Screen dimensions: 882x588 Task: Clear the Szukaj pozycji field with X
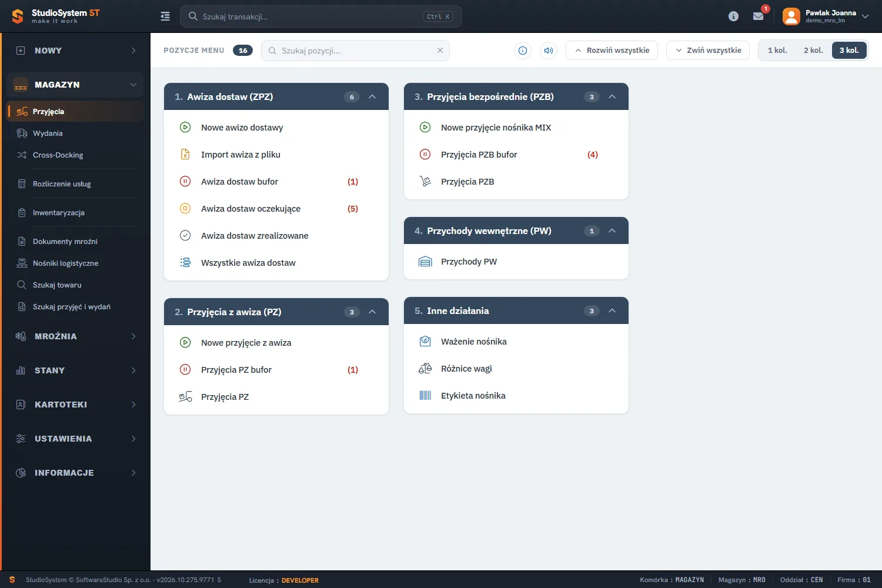point(440,51)
